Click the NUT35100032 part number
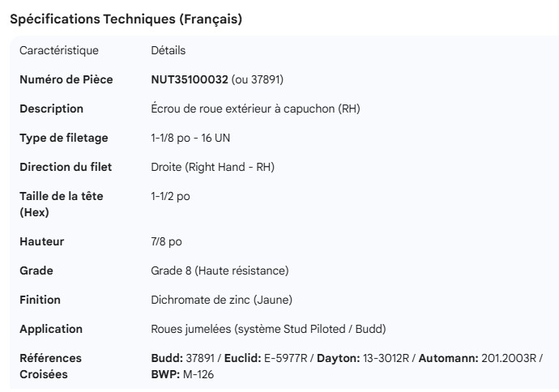The height and width of the screenshot is (392, 559). point(190,79)
